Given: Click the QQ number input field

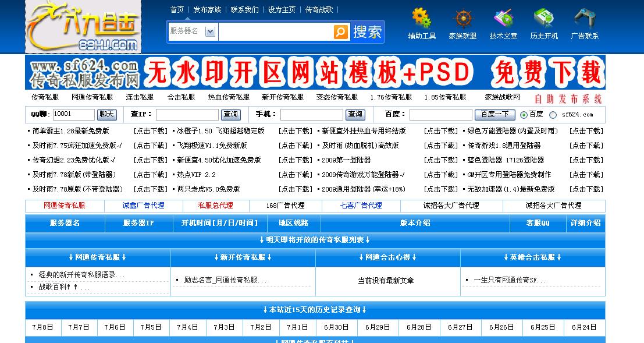Looking at the screenshot, I should point(73,115).
